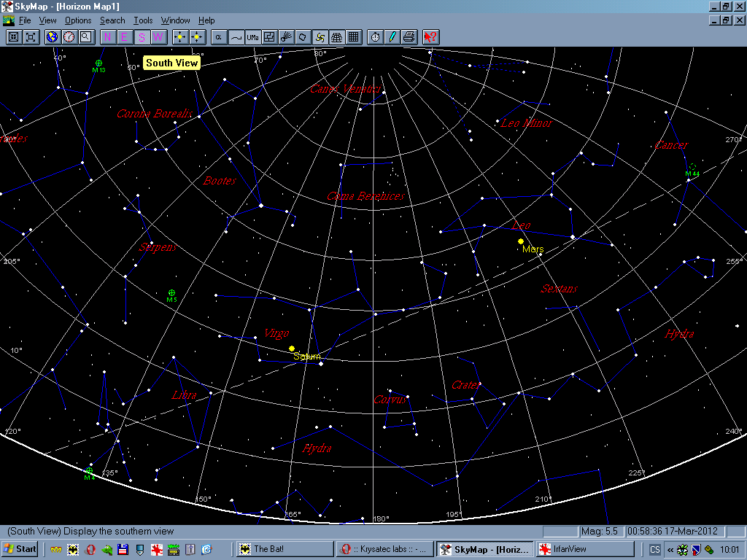Click the Coma Berenices constellation label

point(366,195)
